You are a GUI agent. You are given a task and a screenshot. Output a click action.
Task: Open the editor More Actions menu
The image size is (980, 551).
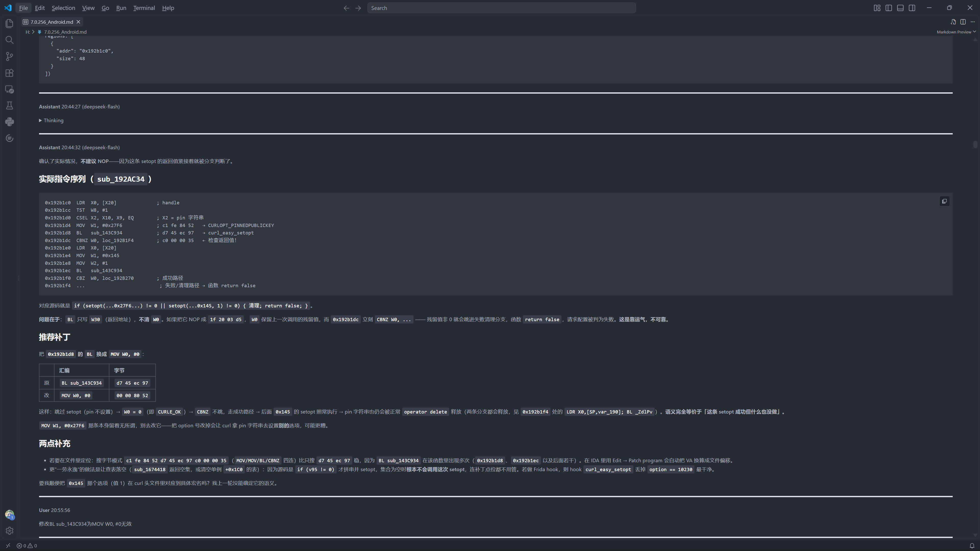point(973,22)
